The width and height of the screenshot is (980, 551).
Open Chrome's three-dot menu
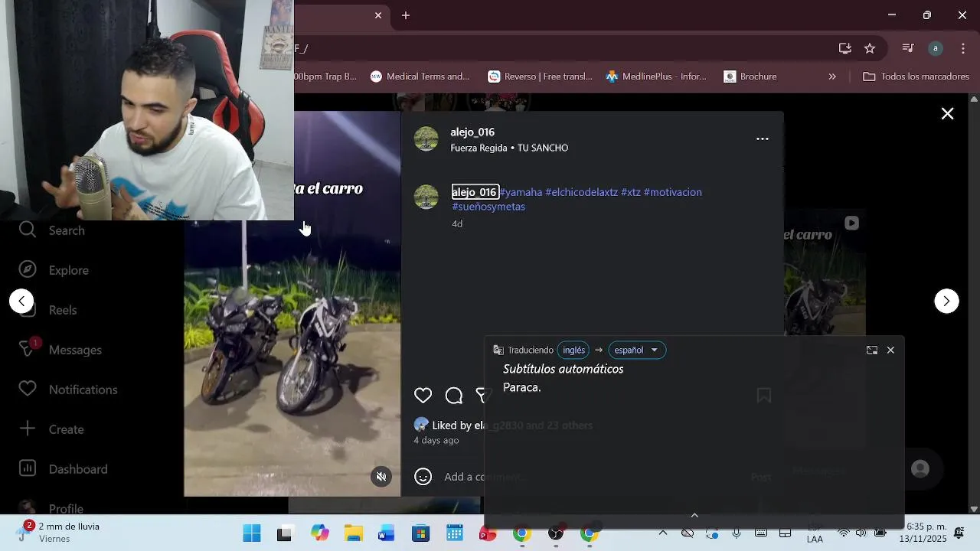point(963,48)
